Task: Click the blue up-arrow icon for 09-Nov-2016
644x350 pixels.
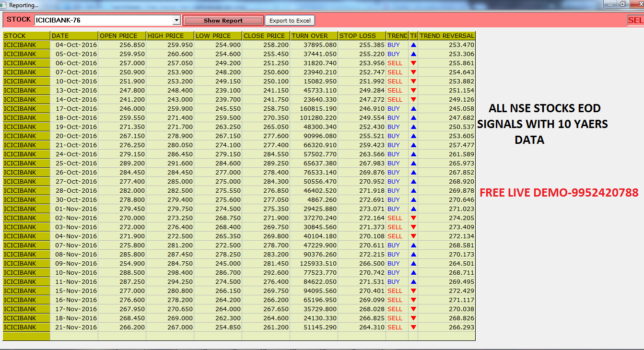Action: tap(413, 264)
